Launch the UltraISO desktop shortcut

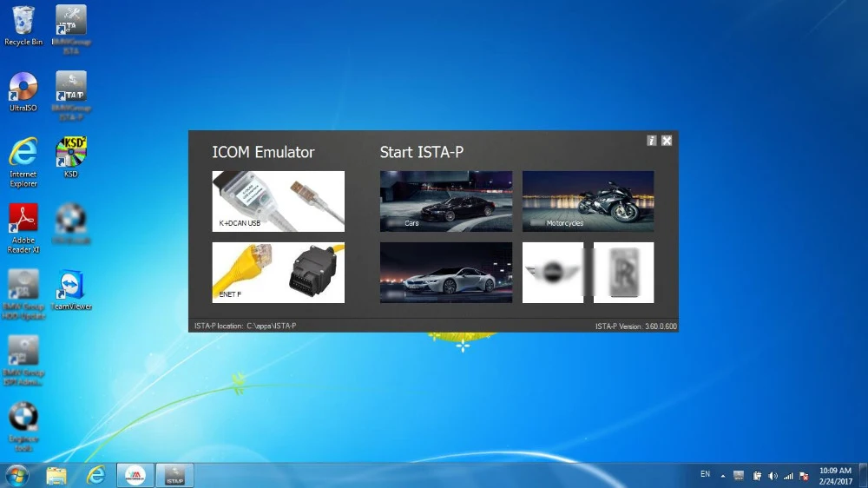[x=23, y=92]
